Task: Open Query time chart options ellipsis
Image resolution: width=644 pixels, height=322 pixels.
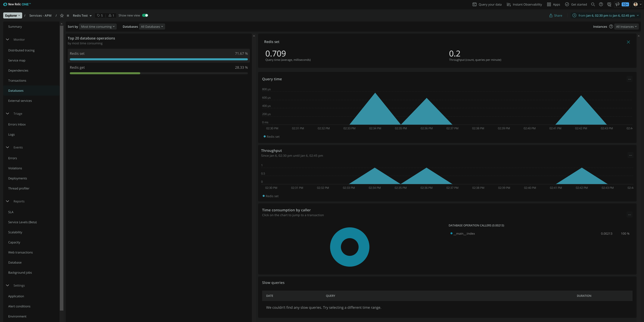Action: click(x=629, y=79)
